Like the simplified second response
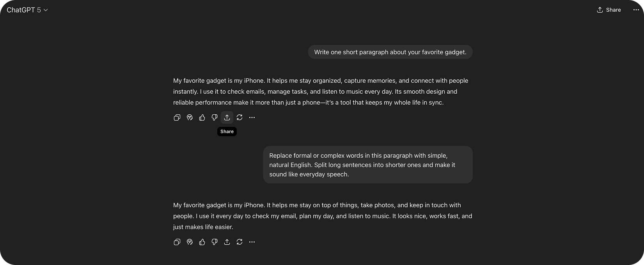 click(x=202, y=242)
